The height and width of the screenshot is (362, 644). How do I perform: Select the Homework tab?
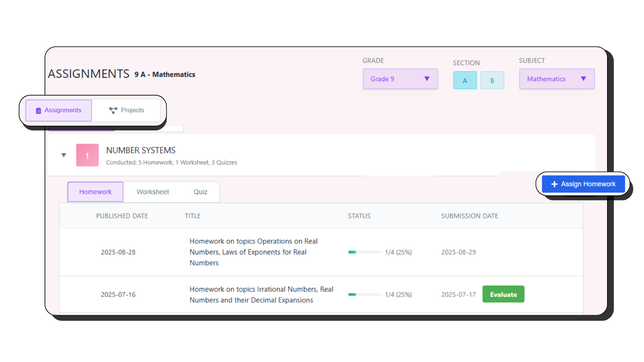pos(95,192)
